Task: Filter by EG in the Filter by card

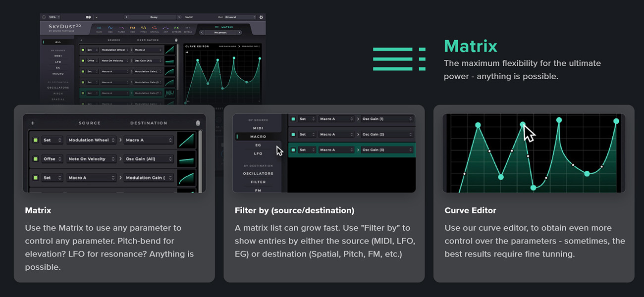Action: point(258,145)
